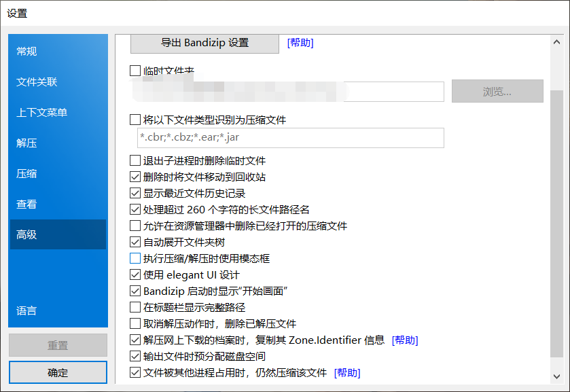This screenshot has width=570, height=392.
Task: Enable the 临时文件夹 checkbox
Action: tap(135, 71)
